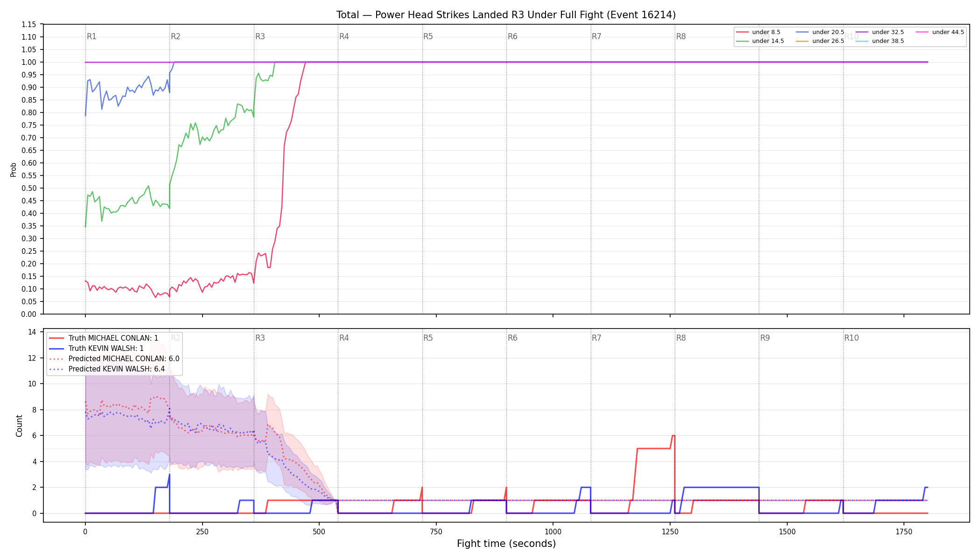Click 'Truth MICHAEL CONLAN: 1' legend entry

pyautogui.click(x=113, y=338)
